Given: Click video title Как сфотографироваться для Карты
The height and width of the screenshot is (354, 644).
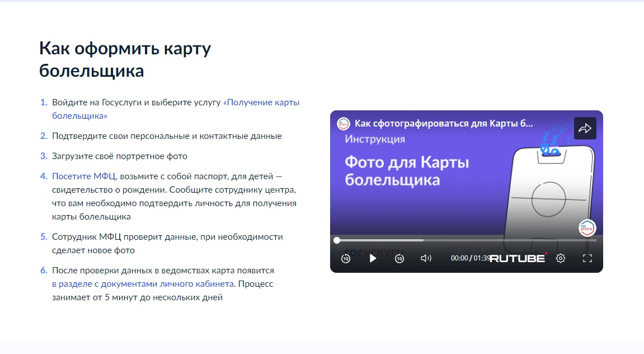Looking at the screenshot, I should click(x=444, y=123).
